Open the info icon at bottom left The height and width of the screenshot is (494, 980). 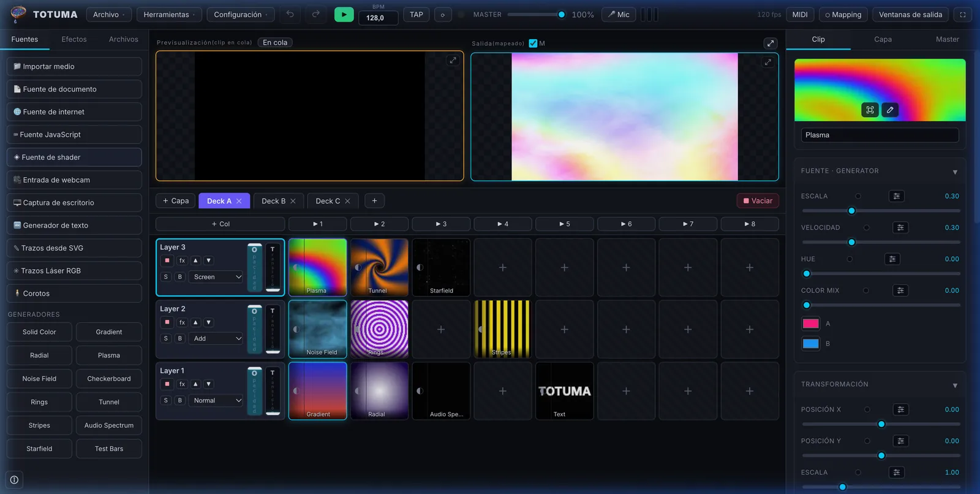14,480
